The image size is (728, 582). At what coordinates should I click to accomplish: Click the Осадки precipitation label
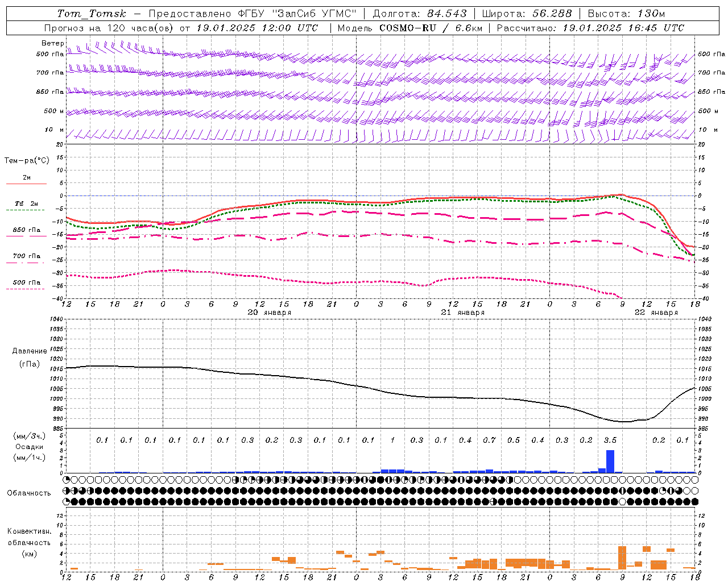30,447
